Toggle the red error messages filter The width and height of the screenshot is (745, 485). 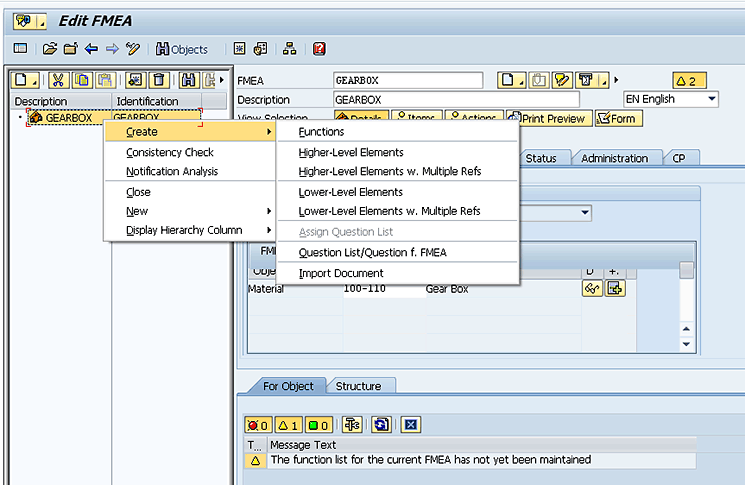(260, 424)
